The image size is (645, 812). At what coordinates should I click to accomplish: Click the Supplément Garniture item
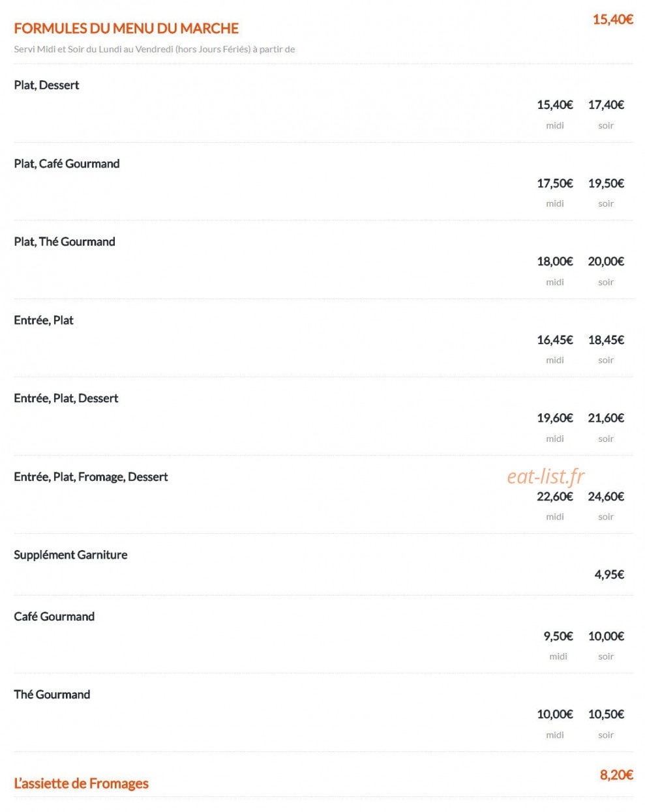[x=70, y=555]
